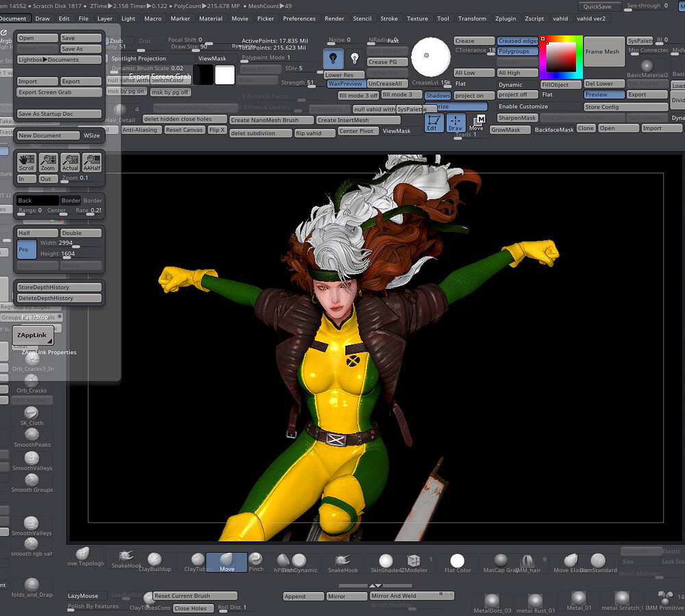Open the Document menu
The image size is (685, 616).
[x=13, y=18]
